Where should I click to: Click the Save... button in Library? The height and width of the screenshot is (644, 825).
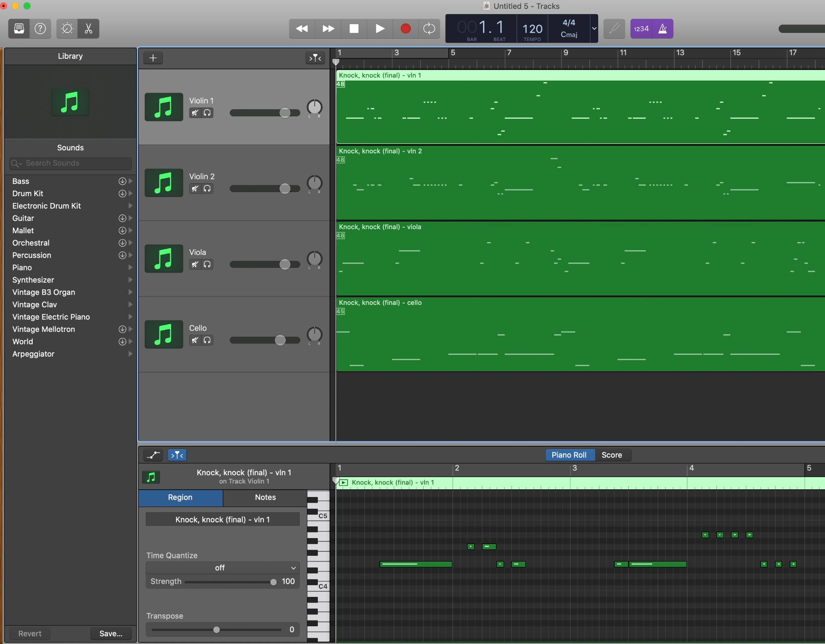[111, 634]
